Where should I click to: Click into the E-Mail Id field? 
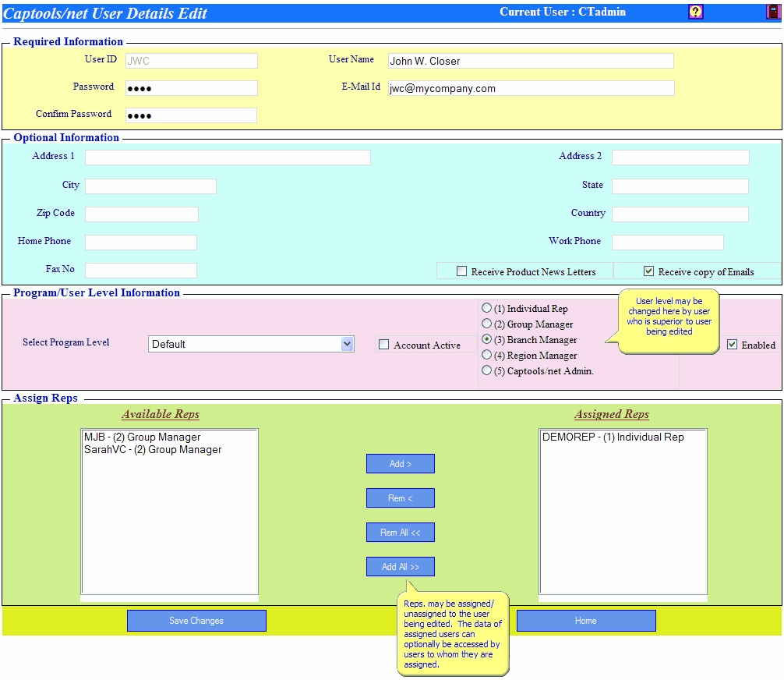coord(530,88)
